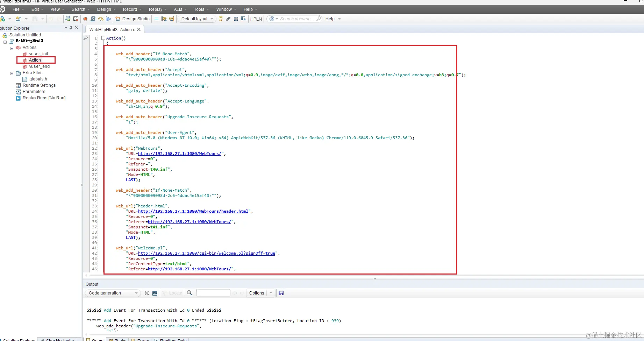Open the WebTours URL link on line 23

coord(180,154)
